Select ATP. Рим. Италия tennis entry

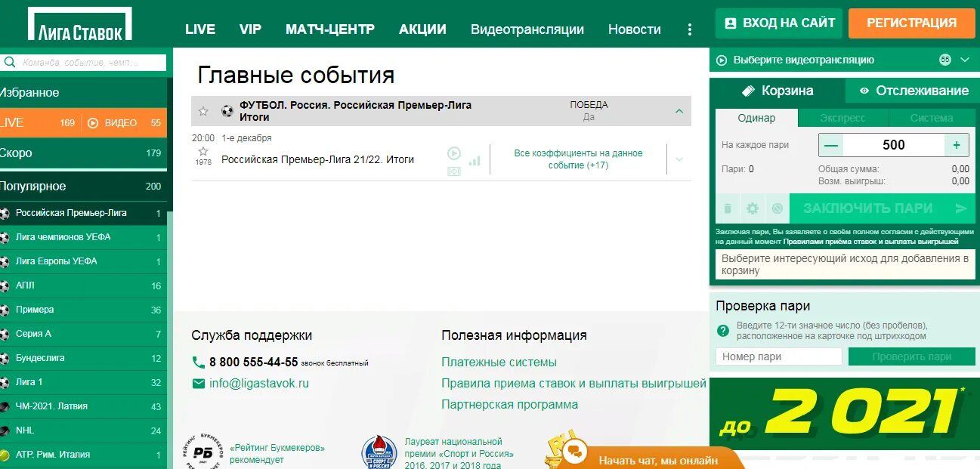[83, 455]
